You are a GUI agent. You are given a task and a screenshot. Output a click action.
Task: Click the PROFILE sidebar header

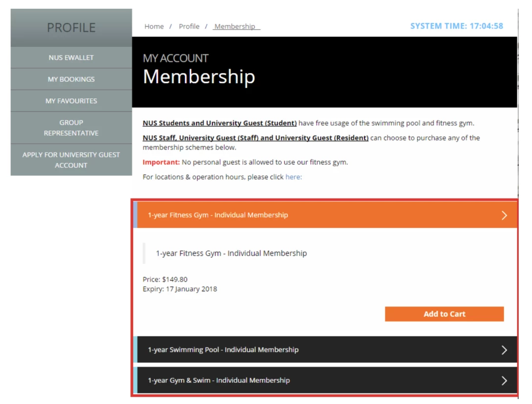71,28
